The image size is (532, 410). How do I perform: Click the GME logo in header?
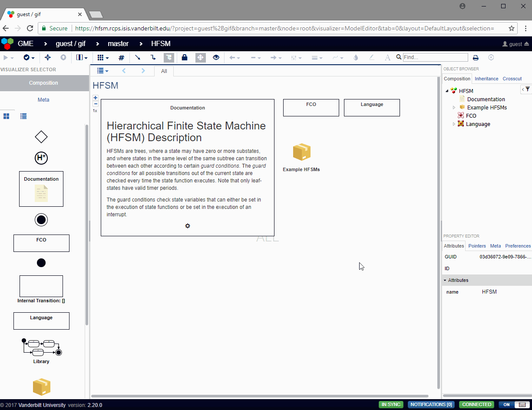7,43
